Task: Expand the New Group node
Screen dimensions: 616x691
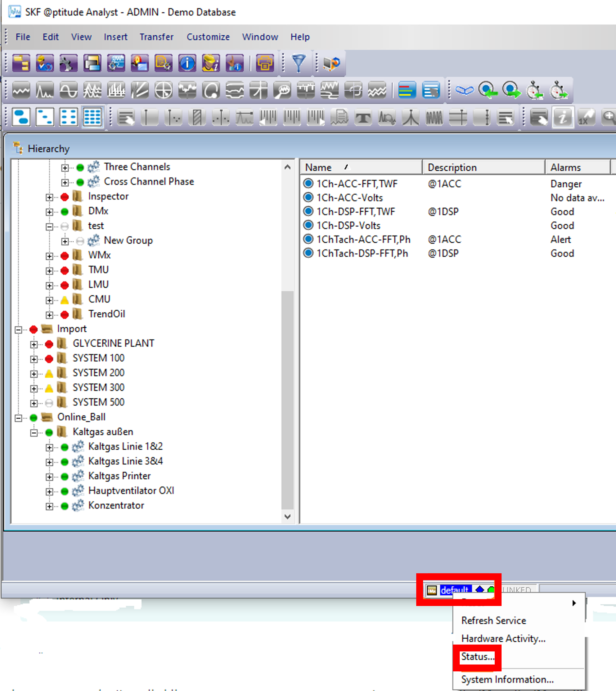Action: click(65, 241)
